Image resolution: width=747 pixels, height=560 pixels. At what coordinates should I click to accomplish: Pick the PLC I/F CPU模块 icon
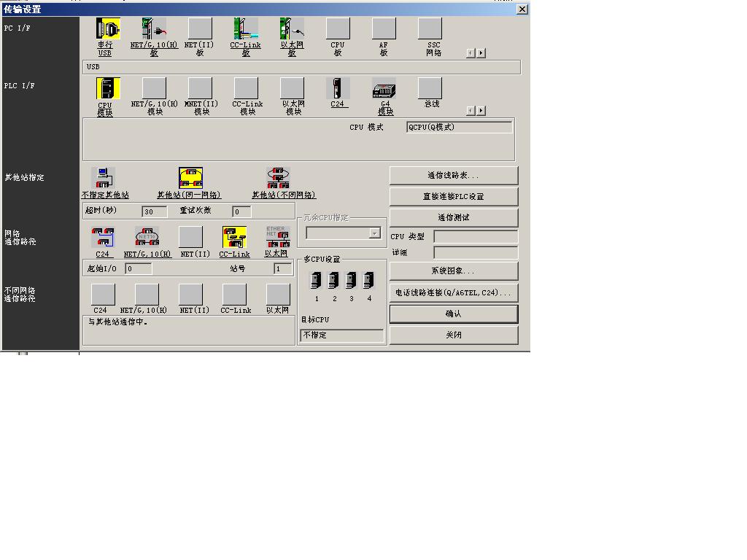(107, 89)
